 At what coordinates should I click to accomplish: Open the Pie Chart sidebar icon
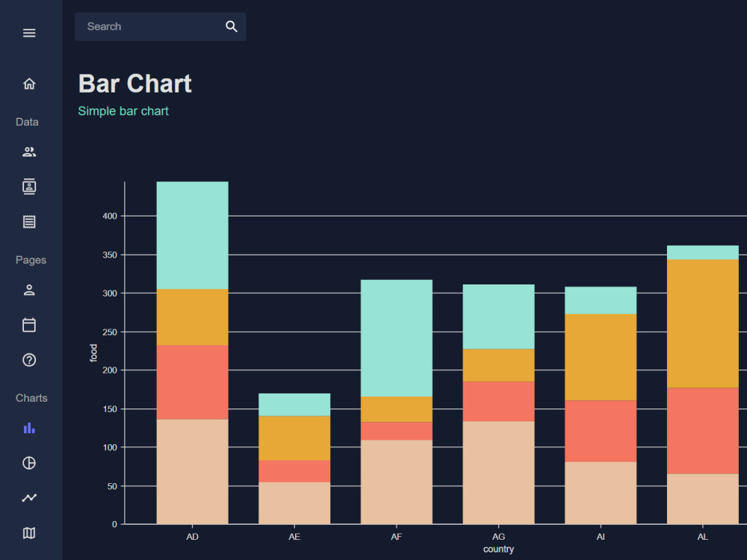(x=29, y=463)
